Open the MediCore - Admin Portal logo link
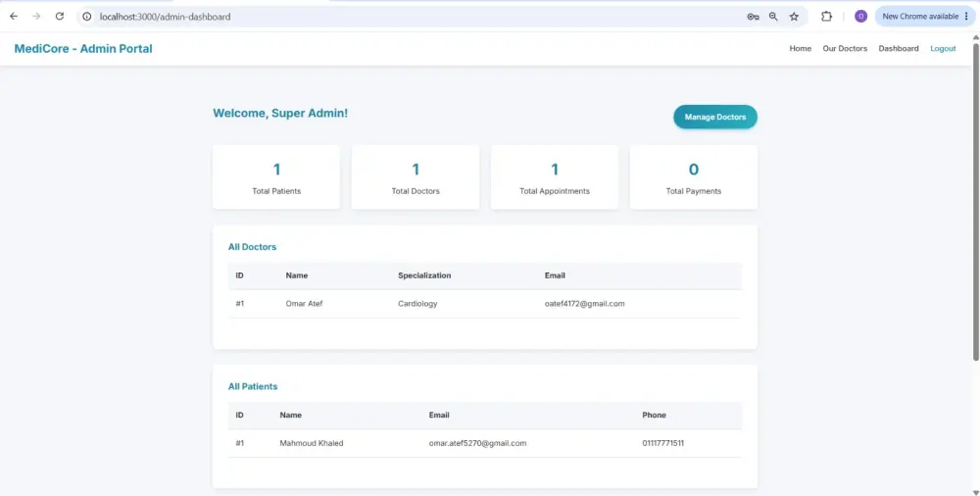980x496 pixels. 83,49
